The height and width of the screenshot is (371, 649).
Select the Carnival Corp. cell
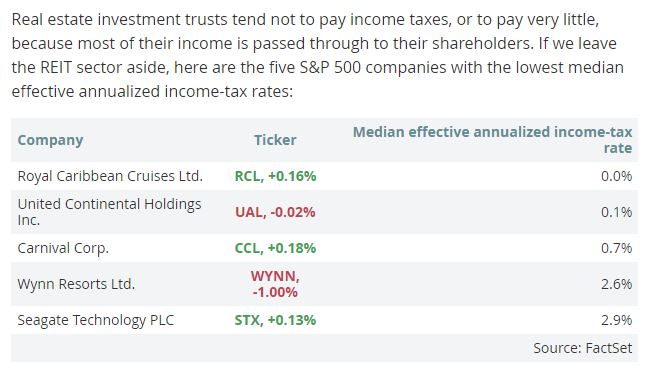point(63,248)
